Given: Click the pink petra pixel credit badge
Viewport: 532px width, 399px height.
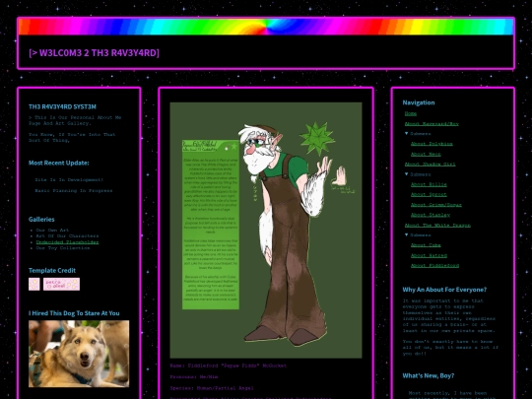Looking at the screenshot, I should click(61, 285).
